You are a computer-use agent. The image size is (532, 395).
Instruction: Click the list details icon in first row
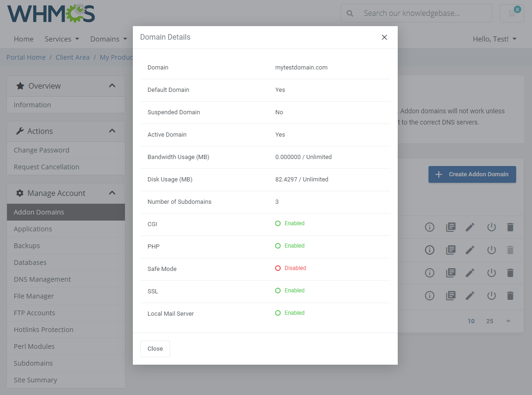[450, 227]
